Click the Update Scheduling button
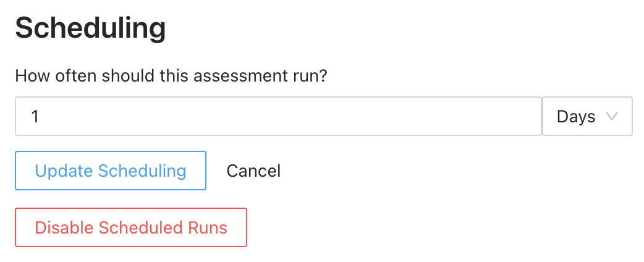 tap(111, 171)
